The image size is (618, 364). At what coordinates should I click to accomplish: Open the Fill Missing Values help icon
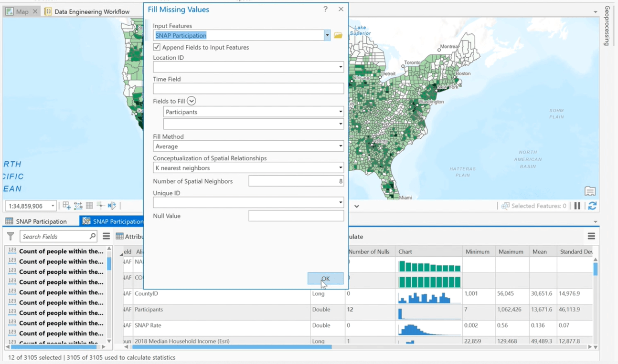(x=325, y=9)
